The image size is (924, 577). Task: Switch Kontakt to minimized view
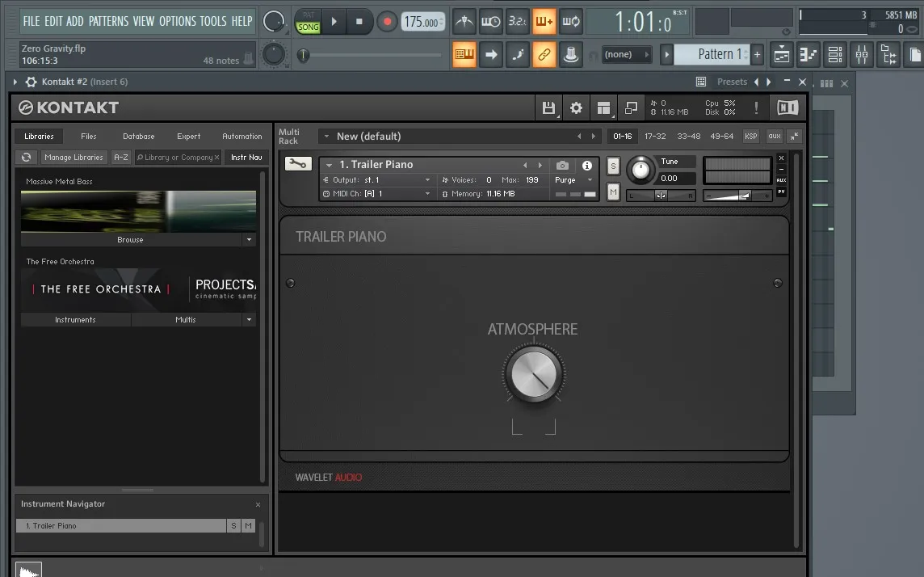pyautogui.click(x=631, y=107)
